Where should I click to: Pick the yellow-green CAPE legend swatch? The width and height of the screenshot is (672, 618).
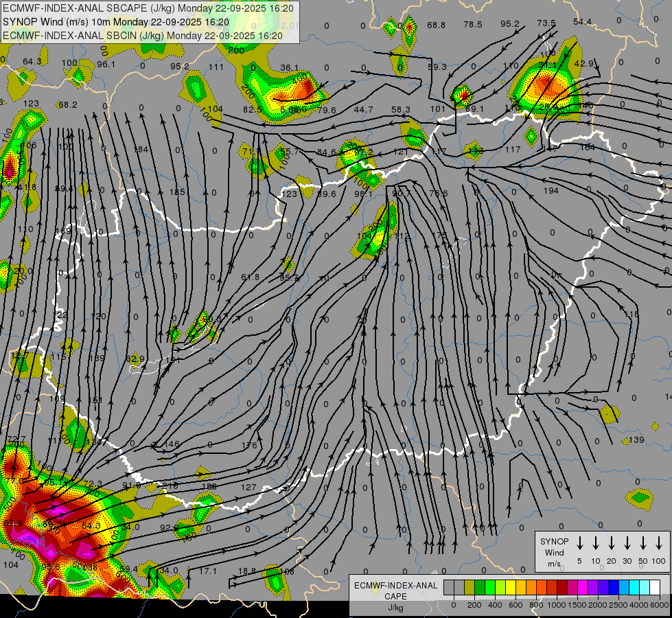pyautogui.click(x=500, y=588)
